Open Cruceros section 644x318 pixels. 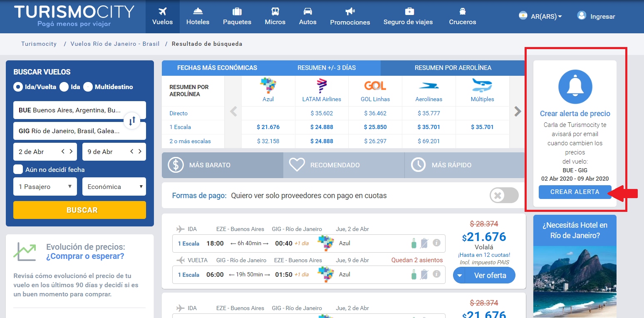462,17
